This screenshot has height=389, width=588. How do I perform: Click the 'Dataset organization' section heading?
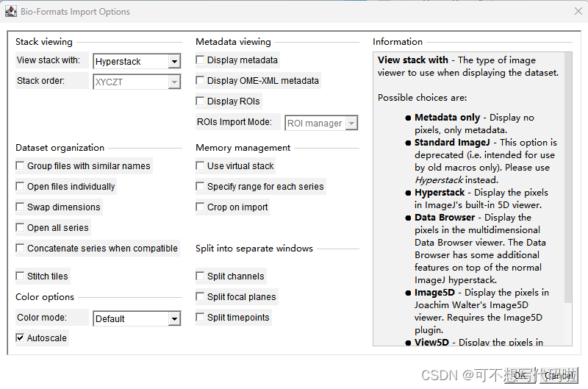coord(60,147)
